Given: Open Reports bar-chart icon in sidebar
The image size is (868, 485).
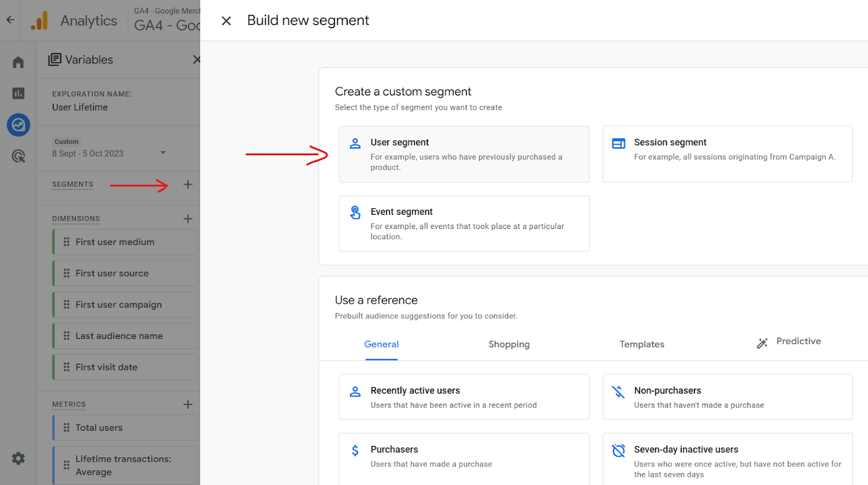Looking at the screenshot, I should [18, 93].
